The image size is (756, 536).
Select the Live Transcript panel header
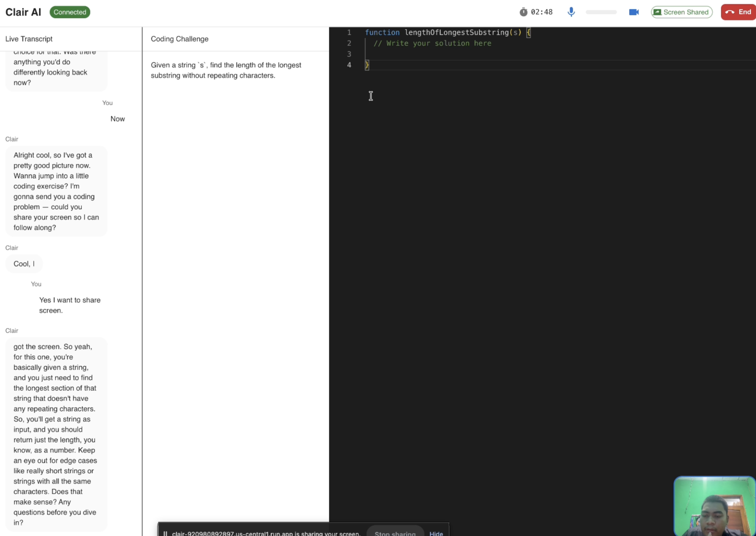coord(29,39)
